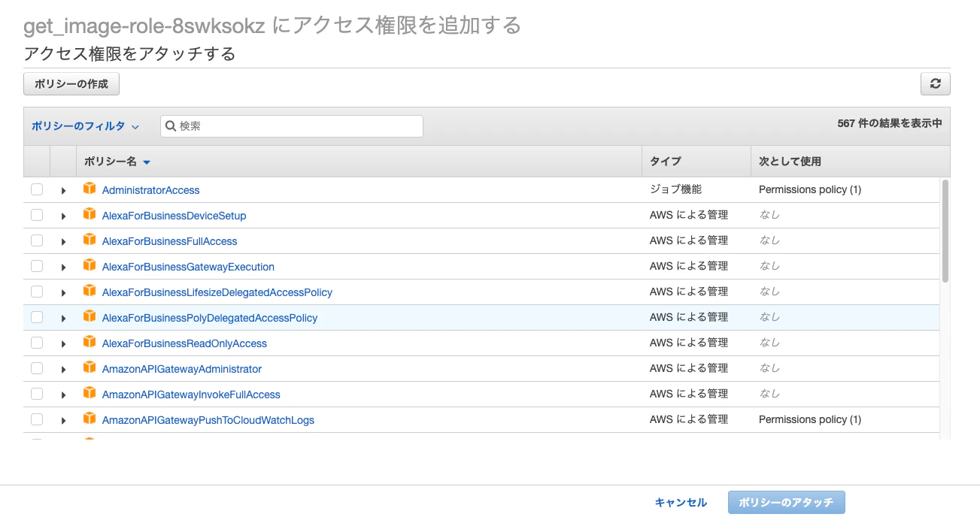
Task: Click the policy icon next to AlexaForBusinessReadOnlyAccess
Action: coord(90,343)
